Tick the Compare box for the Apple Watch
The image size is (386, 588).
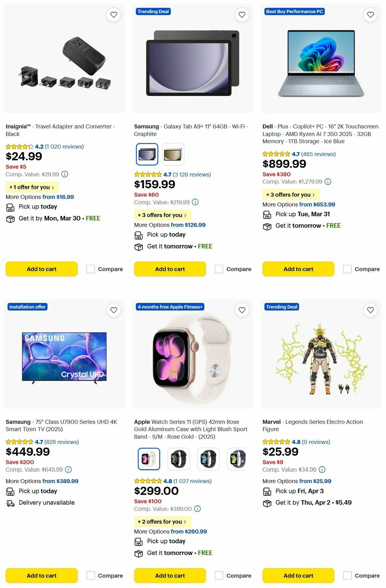point(219,575)
